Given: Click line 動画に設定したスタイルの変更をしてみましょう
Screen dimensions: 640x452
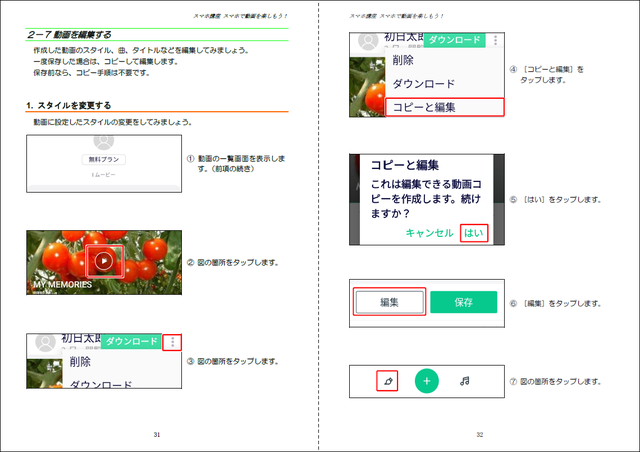Looking at the screenshot, I should coord(113,122).
